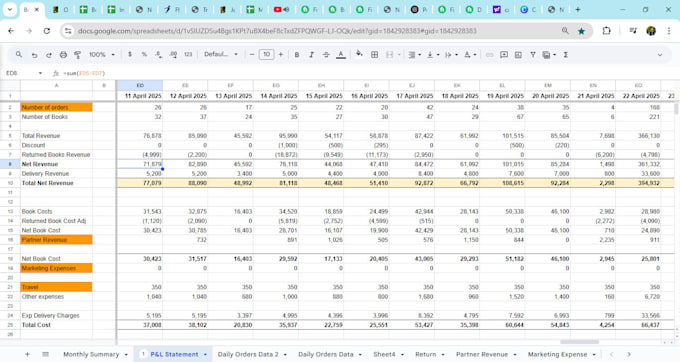Image resolution: width=680 pixels, height=362 pixels.
Task: Insert a chart
Action: pos(518,55)
